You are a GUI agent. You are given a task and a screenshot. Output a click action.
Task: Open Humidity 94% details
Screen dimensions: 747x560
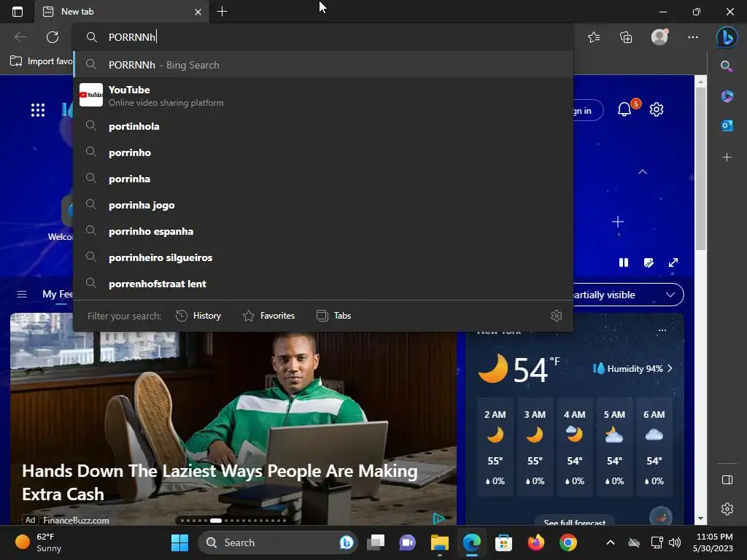632,368
